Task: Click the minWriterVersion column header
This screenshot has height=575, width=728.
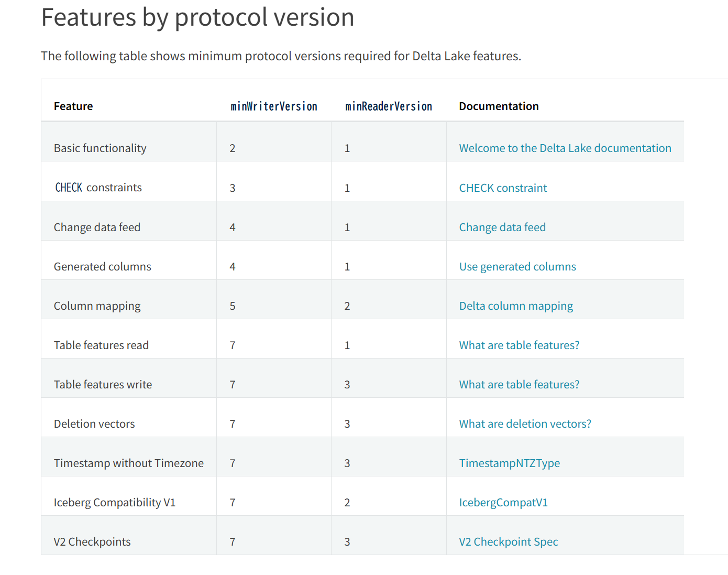Action: [x=274, y=106]
